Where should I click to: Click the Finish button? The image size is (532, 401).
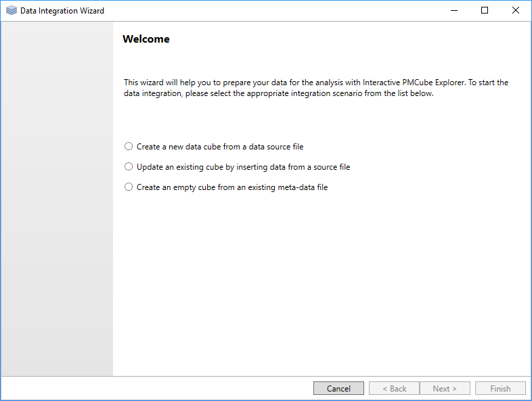click(500, 388)
